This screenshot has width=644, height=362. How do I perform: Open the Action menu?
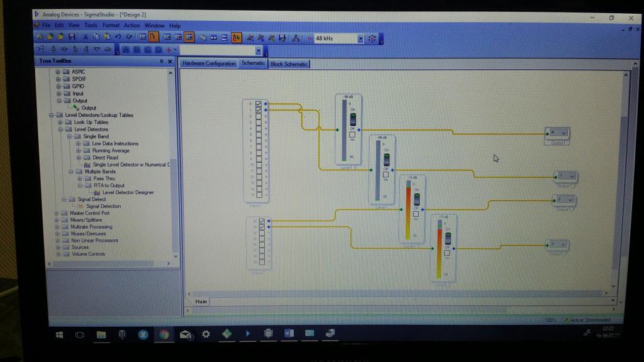click(132, 26)
